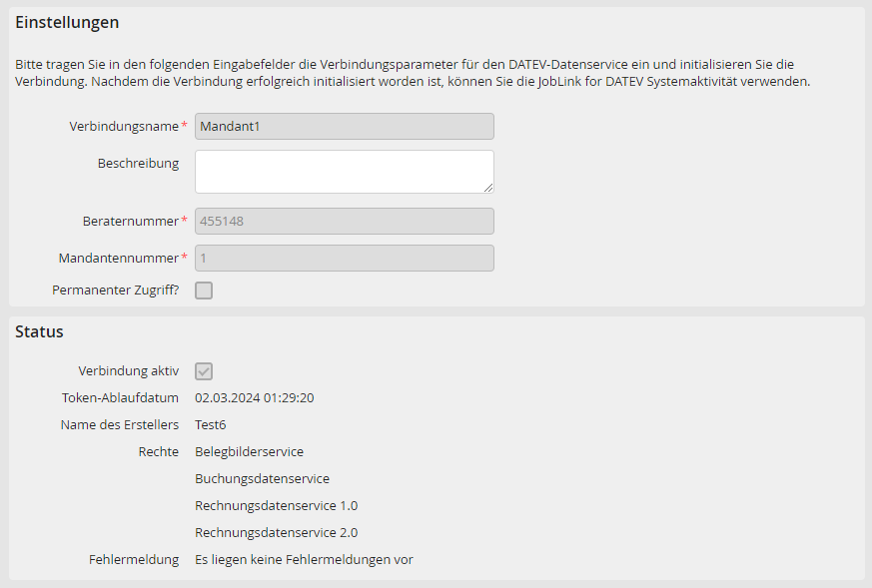This screenshot has width=872, height=588.
Task: Click inside the Beschreibung text area
Action: click(x=344, y=171)
